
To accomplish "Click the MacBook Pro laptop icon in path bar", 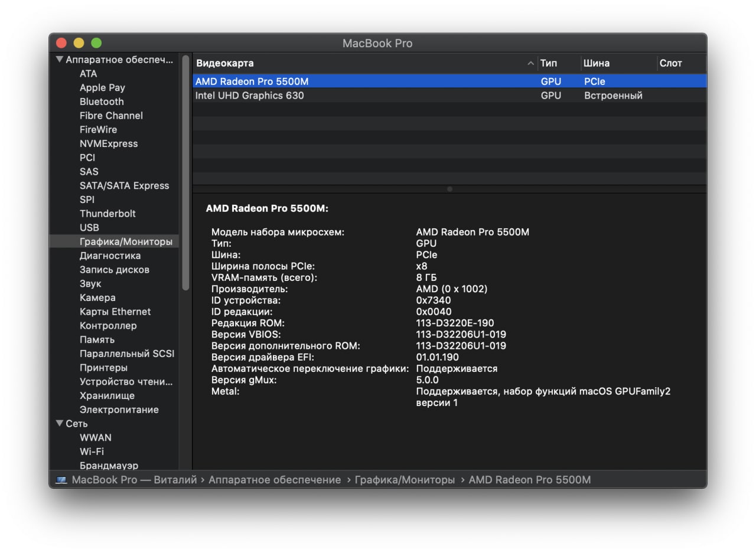I will (x=61, y=480).
